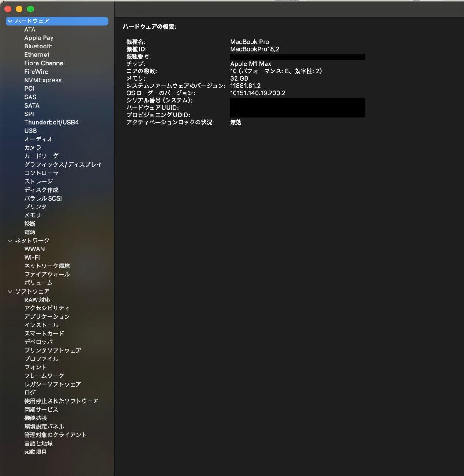Select コントローラ in the sidebar
This screenshot has height=476, width=464.
(x=41, y=173)
